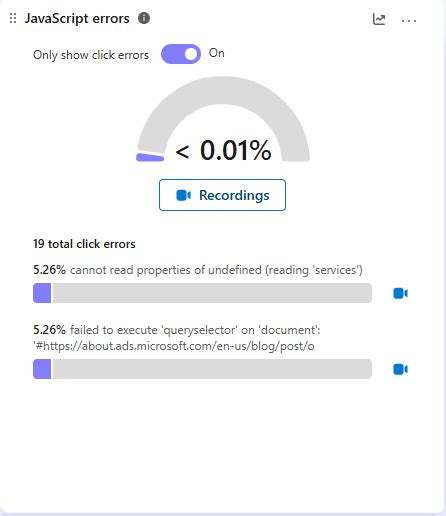Grab the JavaScript errors card drag handle
The image size is (446, 516).
click(13, 18)
